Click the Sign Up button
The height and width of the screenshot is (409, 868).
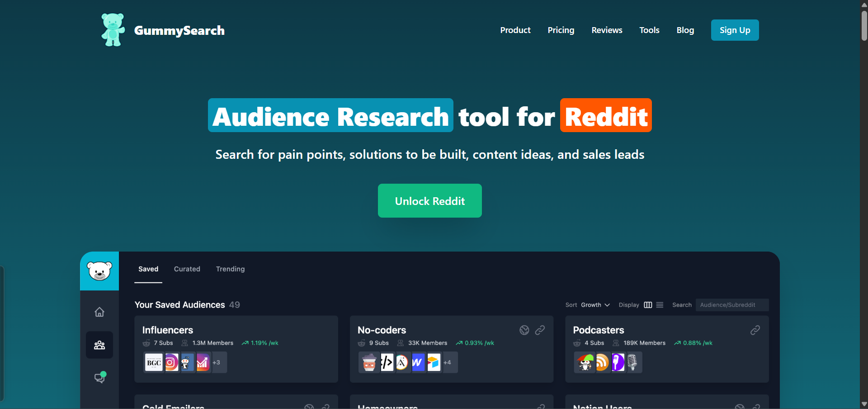point(735,30)
